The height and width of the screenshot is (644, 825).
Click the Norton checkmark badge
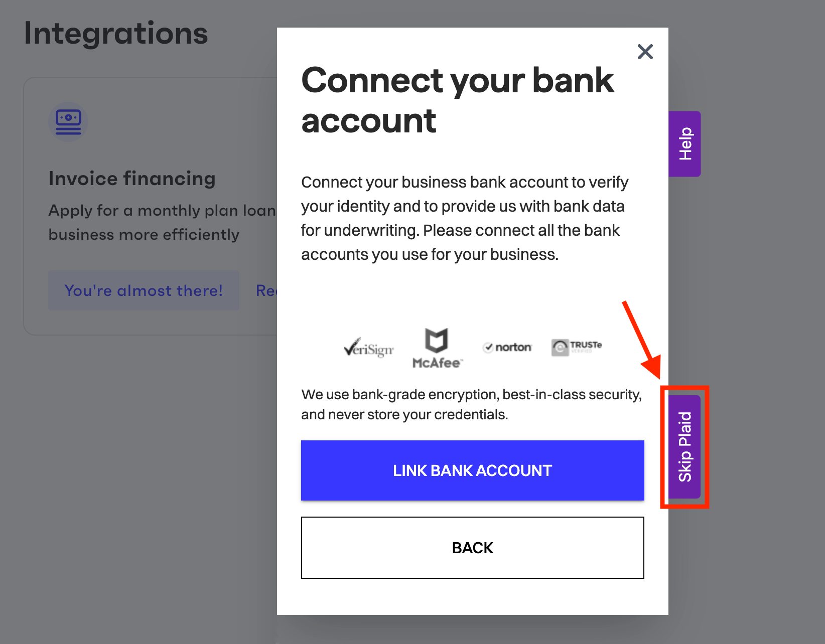507,347
